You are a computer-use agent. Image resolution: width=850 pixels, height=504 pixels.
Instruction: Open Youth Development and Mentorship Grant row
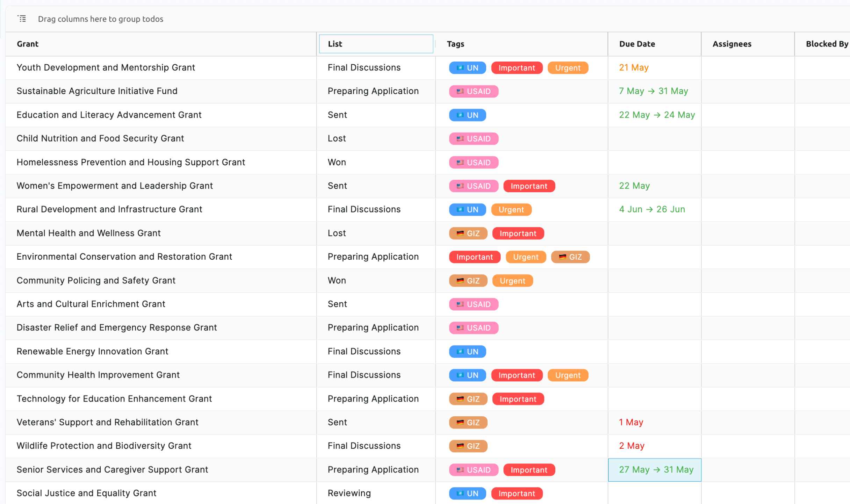click(x=106, y=67)
